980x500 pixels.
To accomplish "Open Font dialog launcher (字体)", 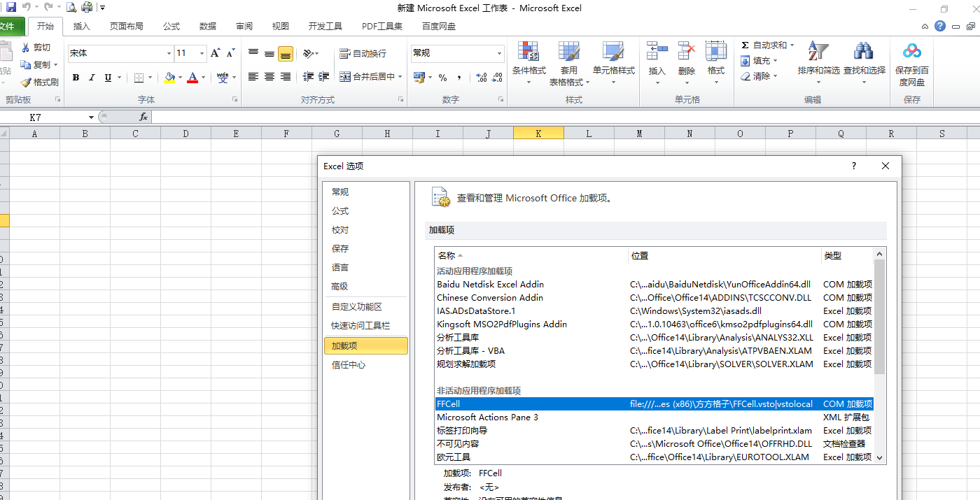I will coord(234,100).
